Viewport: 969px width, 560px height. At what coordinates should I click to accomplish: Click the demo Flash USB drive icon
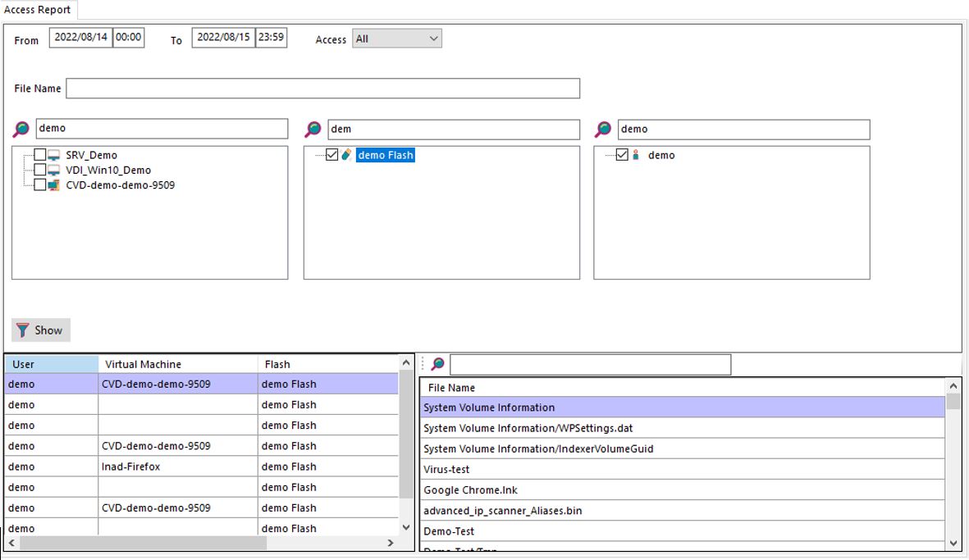click(347, 155)
